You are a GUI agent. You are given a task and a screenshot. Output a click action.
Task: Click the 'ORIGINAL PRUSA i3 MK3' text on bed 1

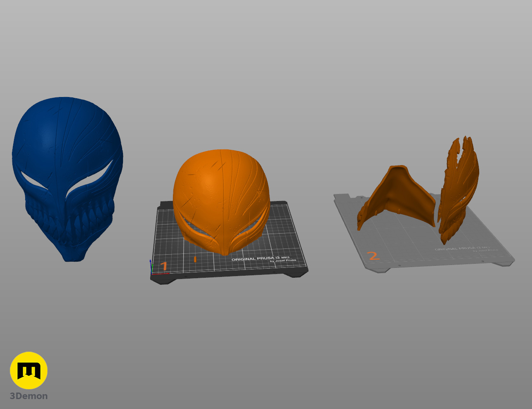point(260,258)
